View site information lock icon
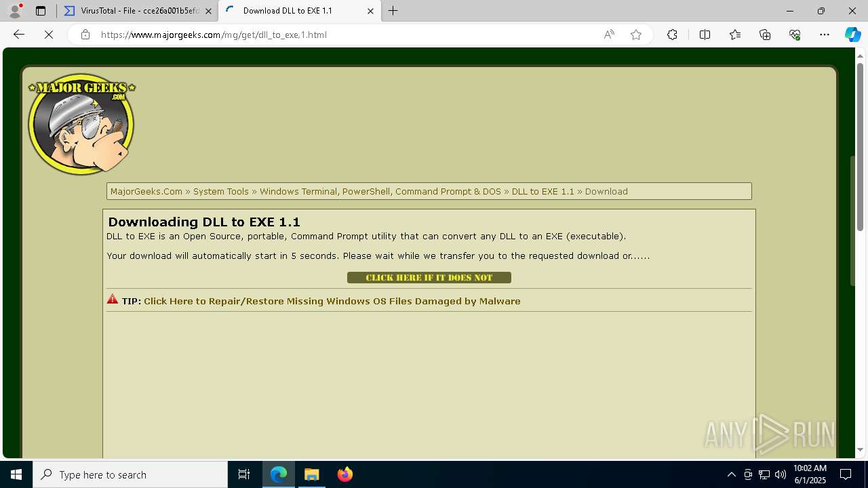The height and width of the screenshot is (488, 868). point(85,35)
